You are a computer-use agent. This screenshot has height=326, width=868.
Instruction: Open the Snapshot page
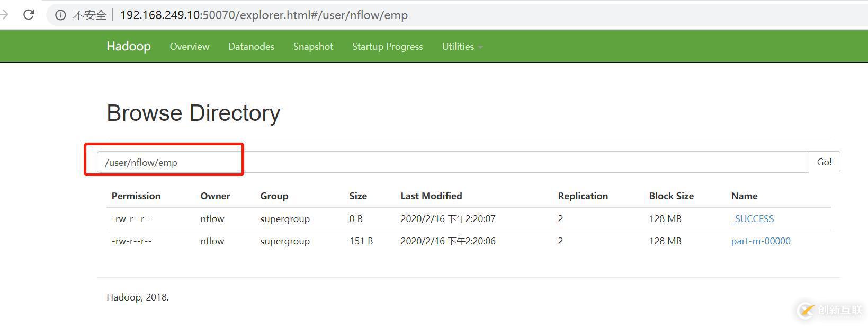tap(313, 47)
